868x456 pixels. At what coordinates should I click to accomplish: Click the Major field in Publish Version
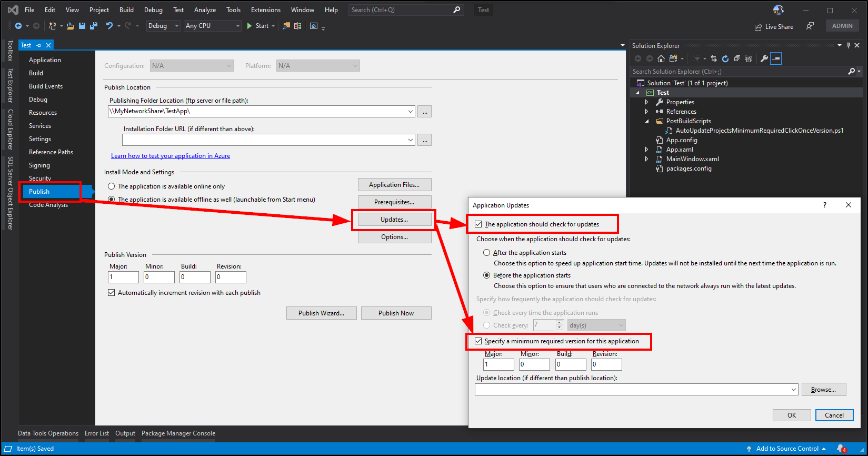coord(124,277)
